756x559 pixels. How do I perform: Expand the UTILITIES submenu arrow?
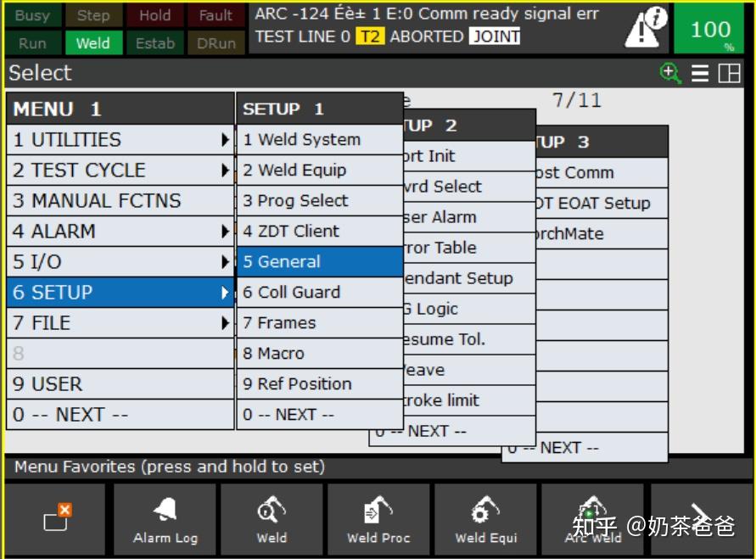[x=225, y=140]
